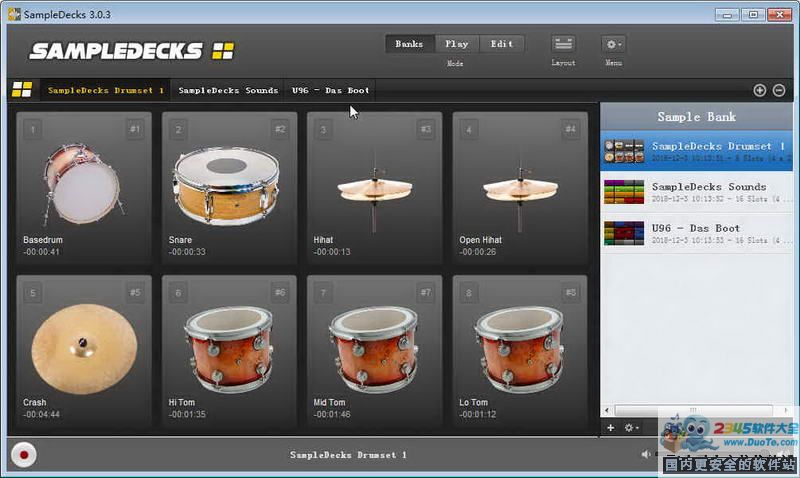Click key label 5 on Crash pad
800x478 pixels.
point(33,293)
